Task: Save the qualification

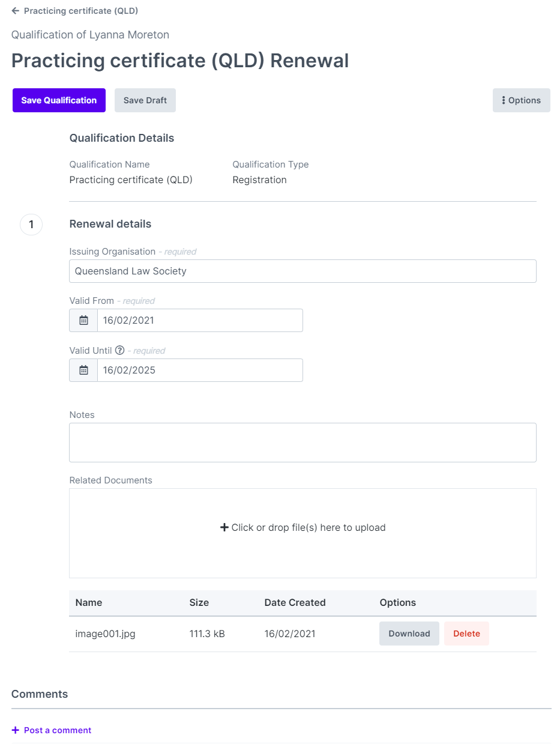Action: click(x=59, y=100)
